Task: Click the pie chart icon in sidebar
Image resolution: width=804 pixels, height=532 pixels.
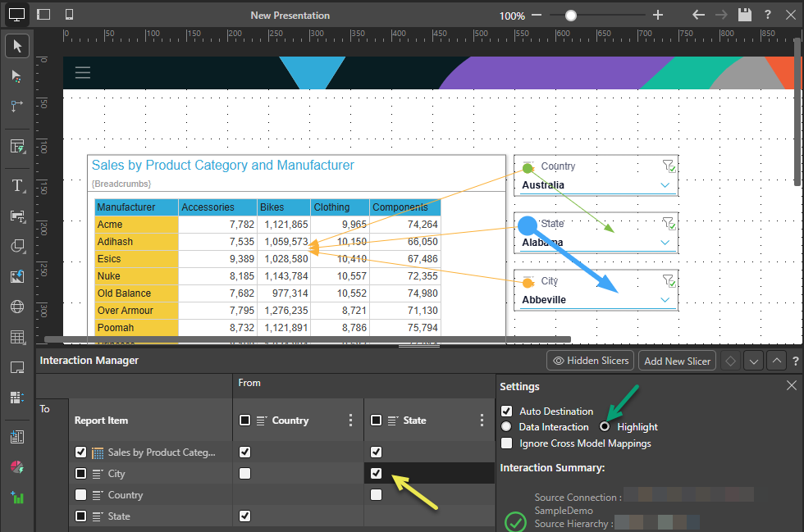Action: (x=17, y=467)
